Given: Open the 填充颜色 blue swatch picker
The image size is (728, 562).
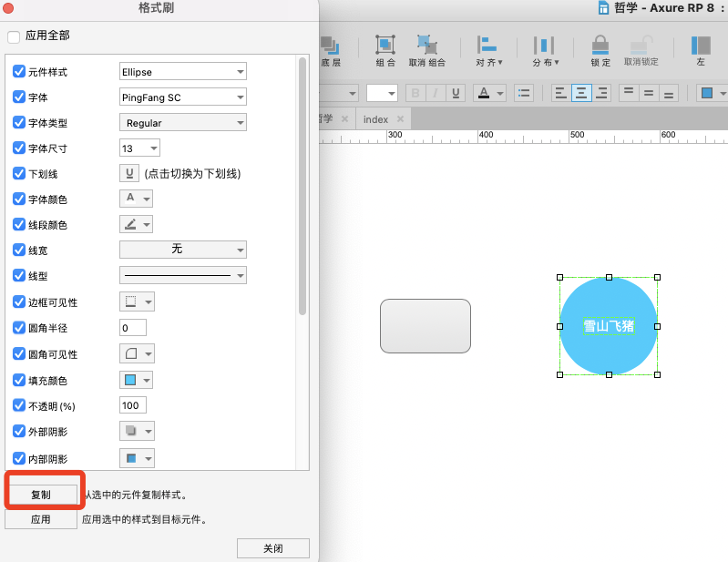Looking at the screenshot, I should click(136, 380).
